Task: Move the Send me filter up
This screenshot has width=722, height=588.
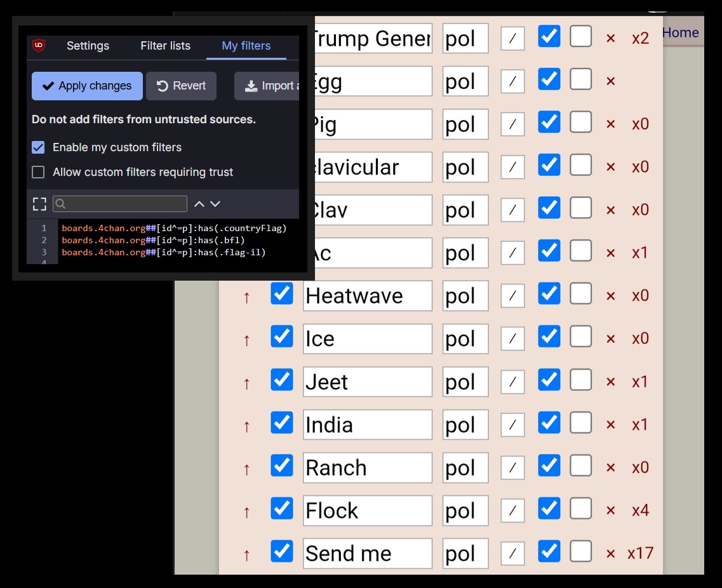Action: point(247,556)
